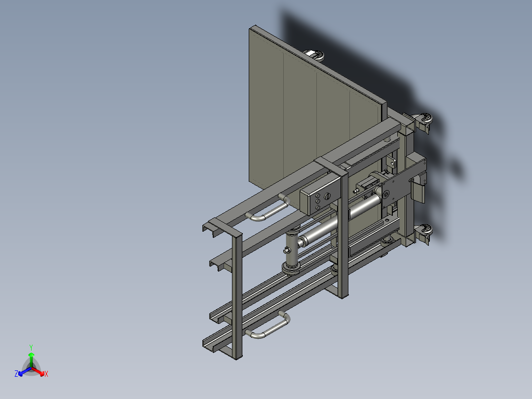This screenshot has width=532, height=399.
Task: Click the red X axis of the triad
Action: tap(40, 372)
